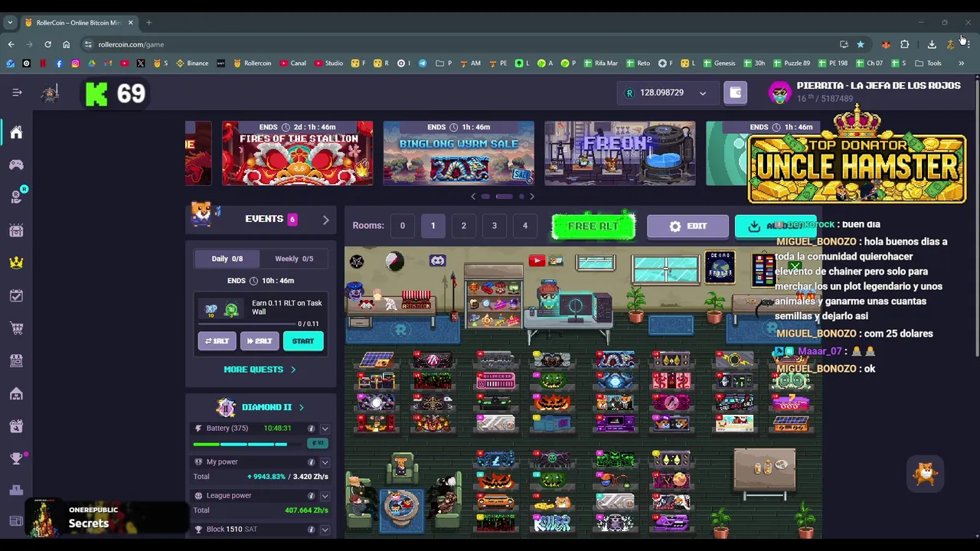This screenshot has height=551, width=980.
Task: Open the Genesis bookmark
Action: (x=719, y=63)
